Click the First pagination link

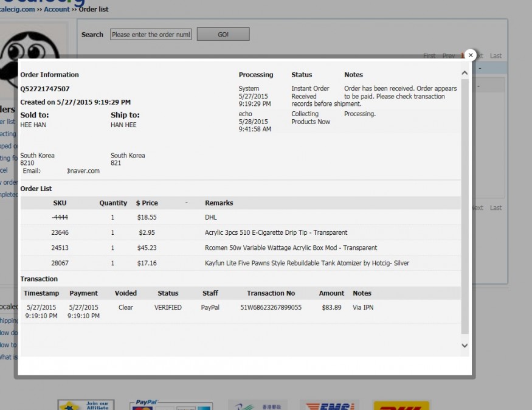click(x=429, y=56)
